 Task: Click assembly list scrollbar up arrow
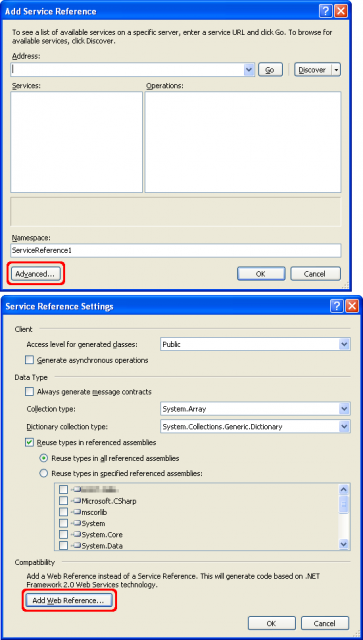(344, 489)
